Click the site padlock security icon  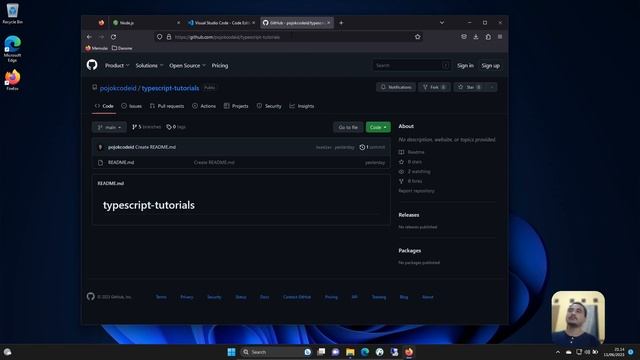[x=169, y=37]
